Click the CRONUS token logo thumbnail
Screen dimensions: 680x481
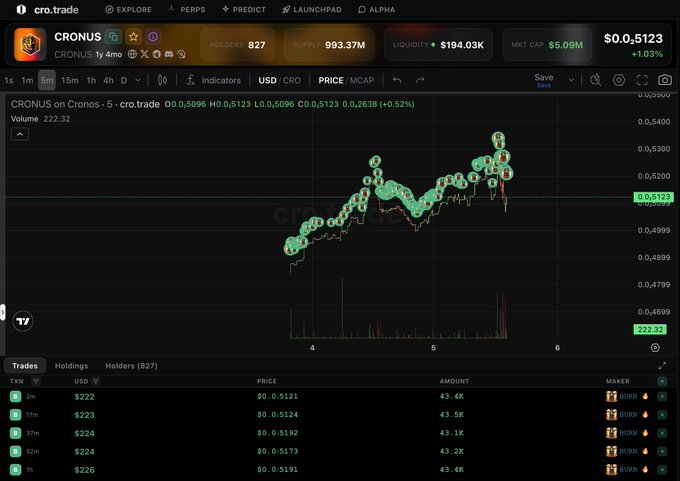(x=30, y=45)
